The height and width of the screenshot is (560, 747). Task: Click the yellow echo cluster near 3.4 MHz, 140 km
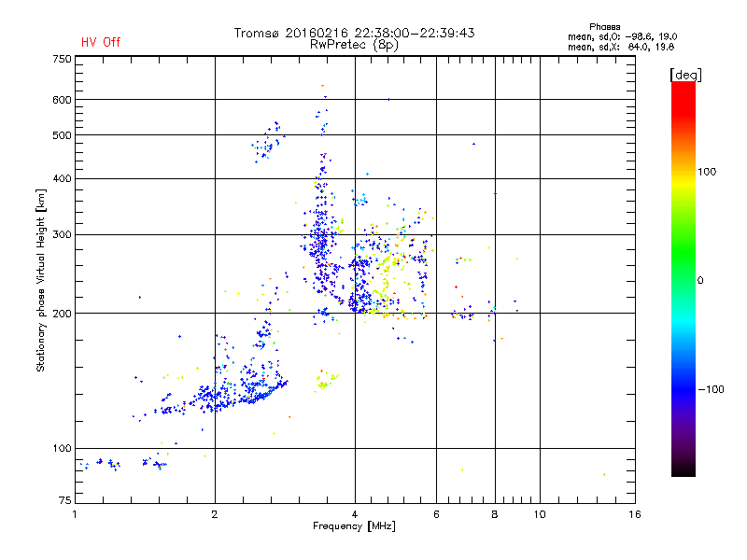point(325,381)
